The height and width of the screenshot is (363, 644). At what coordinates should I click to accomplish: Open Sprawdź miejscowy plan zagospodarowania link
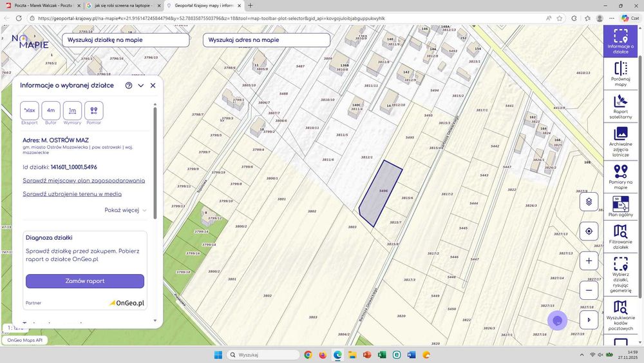(84, 181)
